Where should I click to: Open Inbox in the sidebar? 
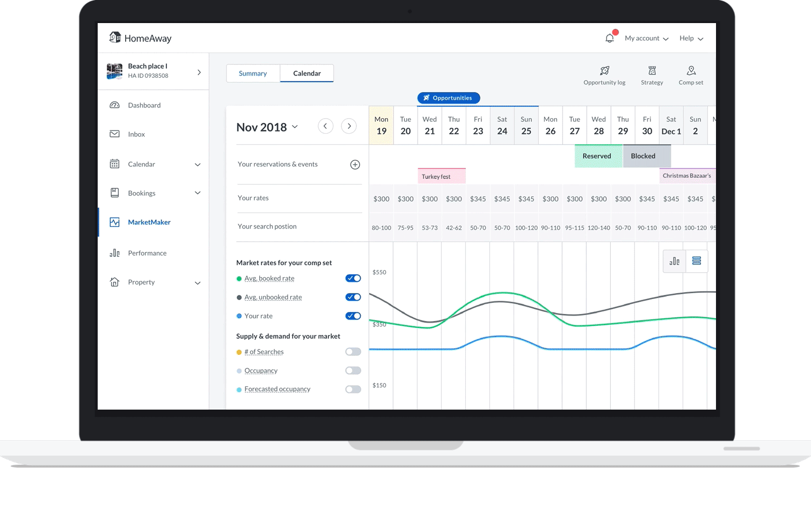pos(136,134)
